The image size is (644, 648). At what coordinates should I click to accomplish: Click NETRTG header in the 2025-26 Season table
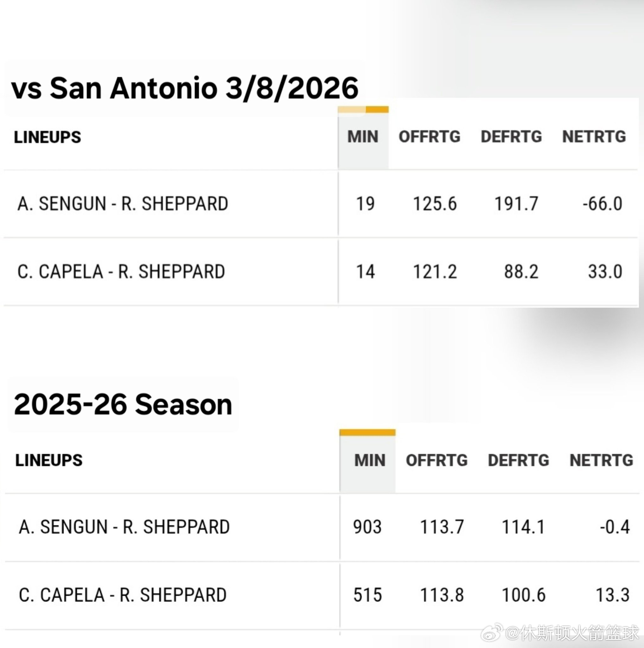click(x=601, y=460)
